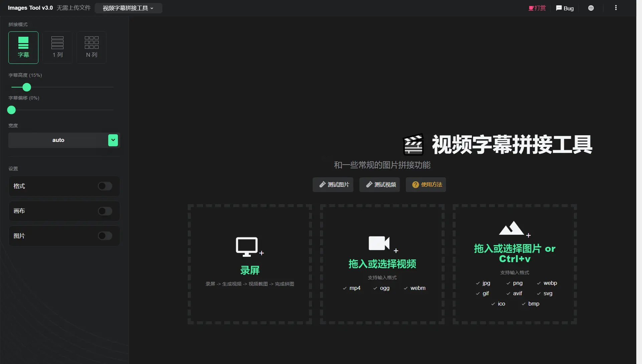Open the 使用方法 help button
This screenshot has width=642, height=364.
tap(426, 185)
